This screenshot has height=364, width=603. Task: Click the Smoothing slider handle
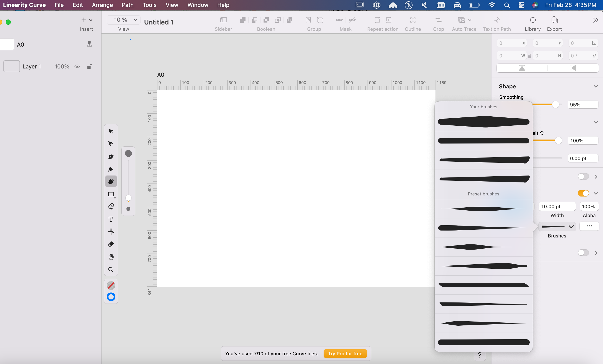click(x=555, y=104)
